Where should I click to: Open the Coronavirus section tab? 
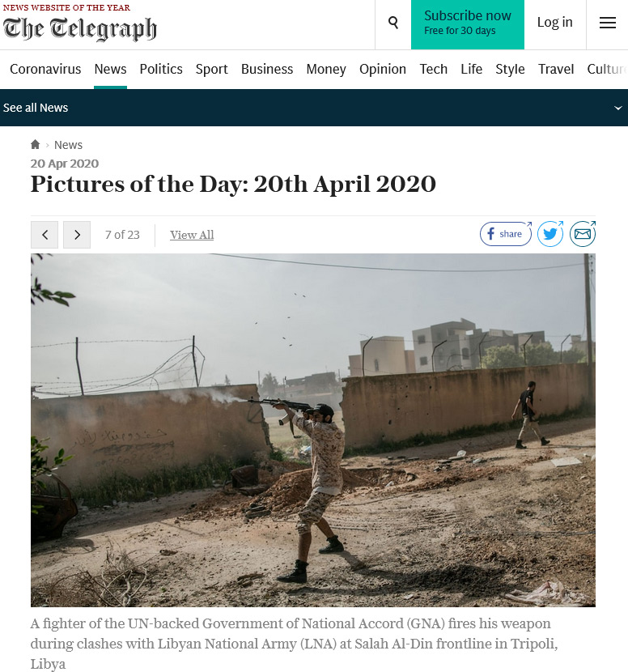pos(45,69)
